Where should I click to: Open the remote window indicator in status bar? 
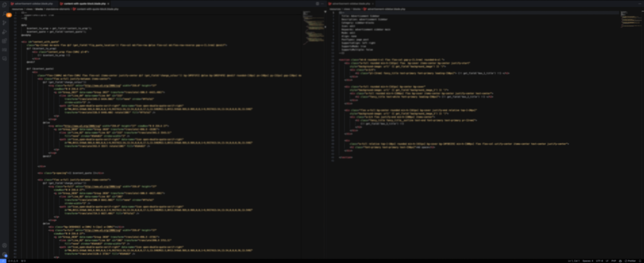click(x=3, y=261)
